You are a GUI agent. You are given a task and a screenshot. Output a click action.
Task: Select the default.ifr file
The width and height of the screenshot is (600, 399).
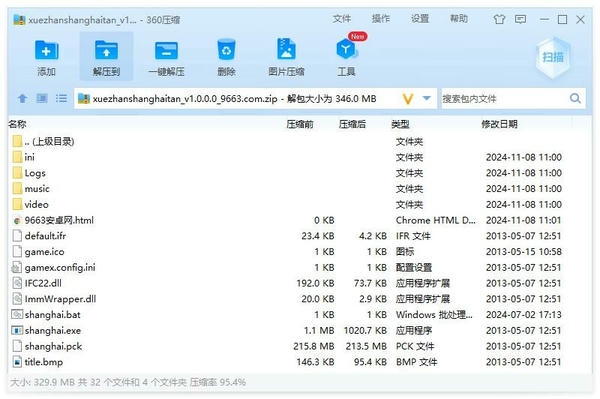click(x=300, y=236)
